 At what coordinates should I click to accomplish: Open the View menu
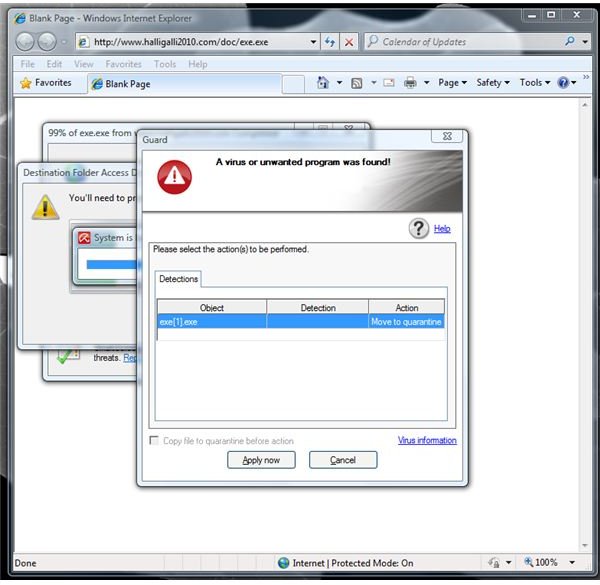click(x=83, y=64)
